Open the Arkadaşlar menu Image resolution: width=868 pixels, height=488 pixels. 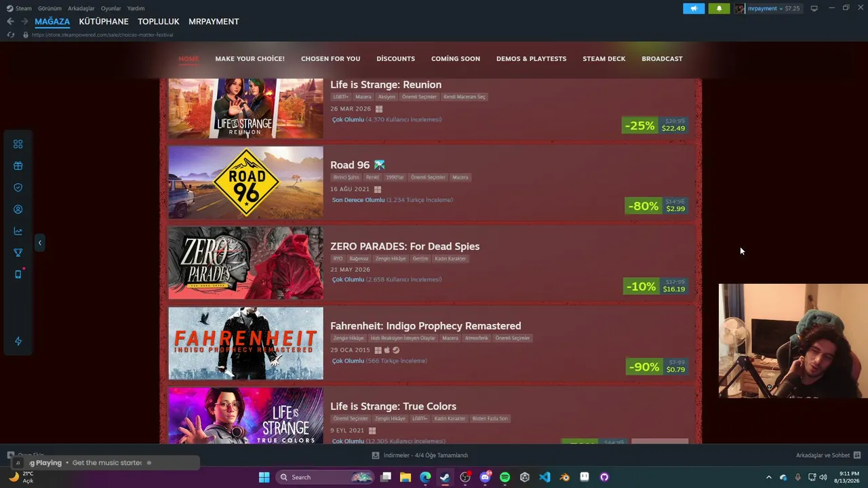coord(81,8)
